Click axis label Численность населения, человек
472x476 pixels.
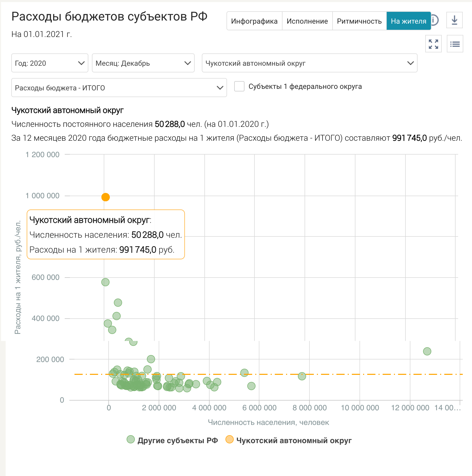(x=268, y=422)
